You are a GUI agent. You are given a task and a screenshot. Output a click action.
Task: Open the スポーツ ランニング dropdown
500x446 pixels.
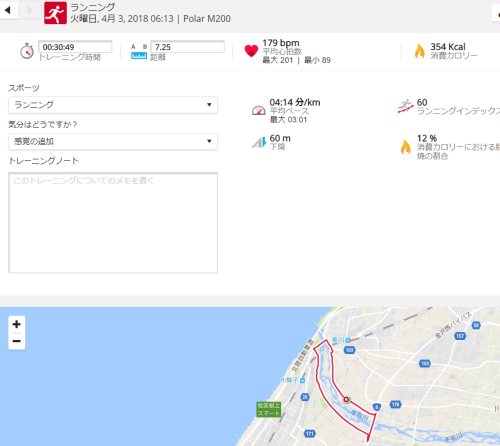pos(113,105)
